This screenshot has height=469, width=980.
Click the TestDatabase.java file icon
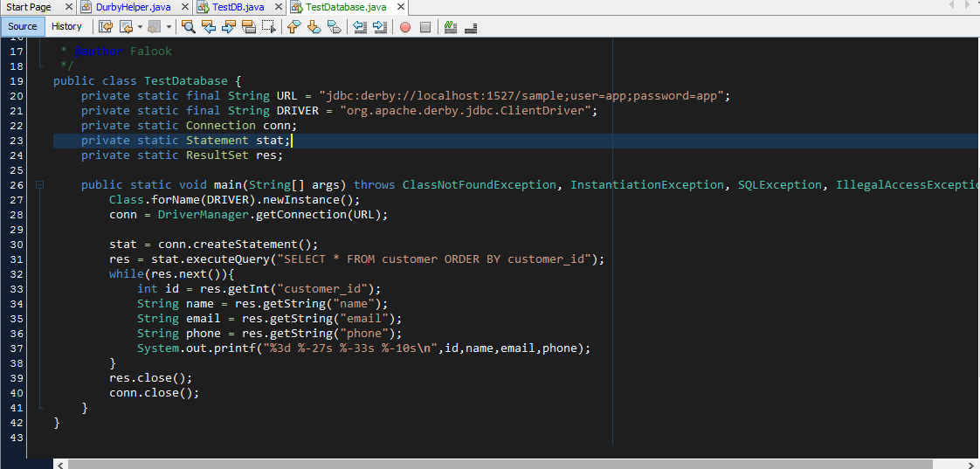tap(295, 8)
